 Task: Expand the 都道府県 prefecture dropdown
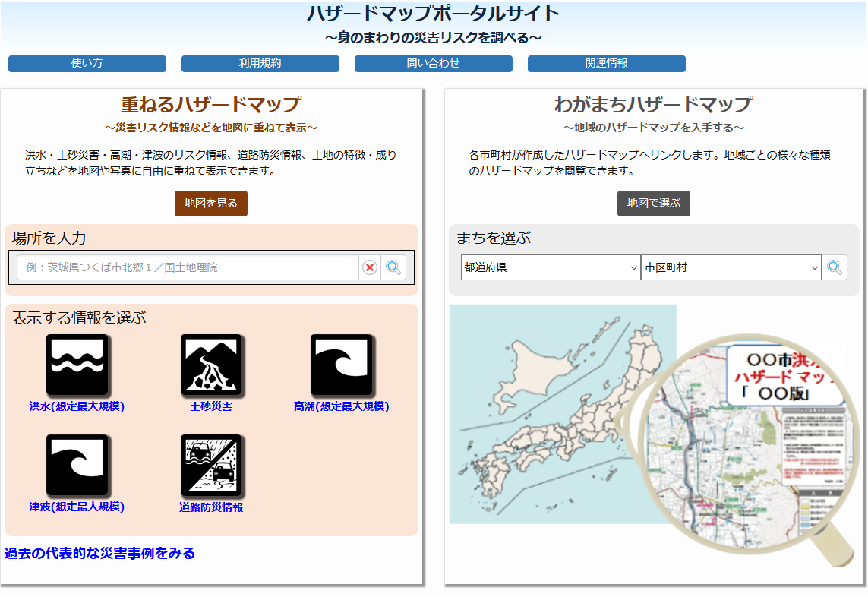(551, 267)
